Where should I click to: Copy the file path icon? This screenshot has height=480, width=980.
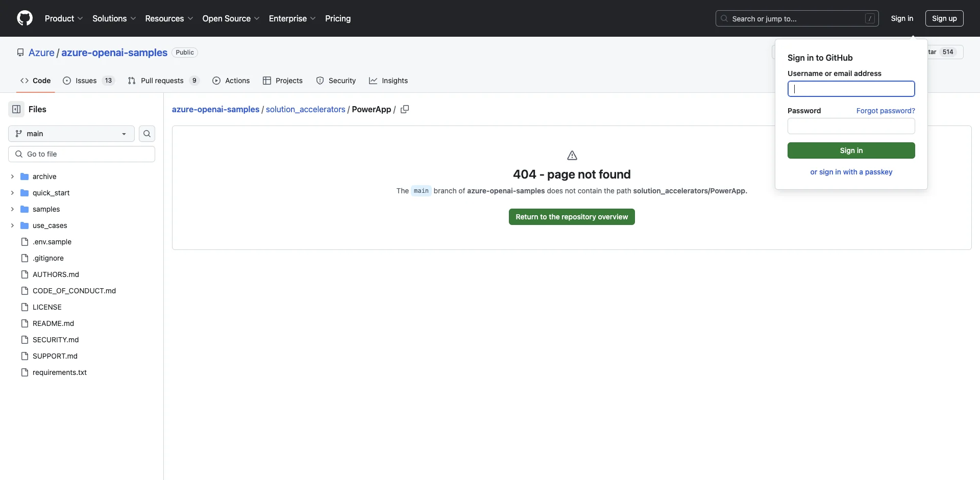point(405,109)
